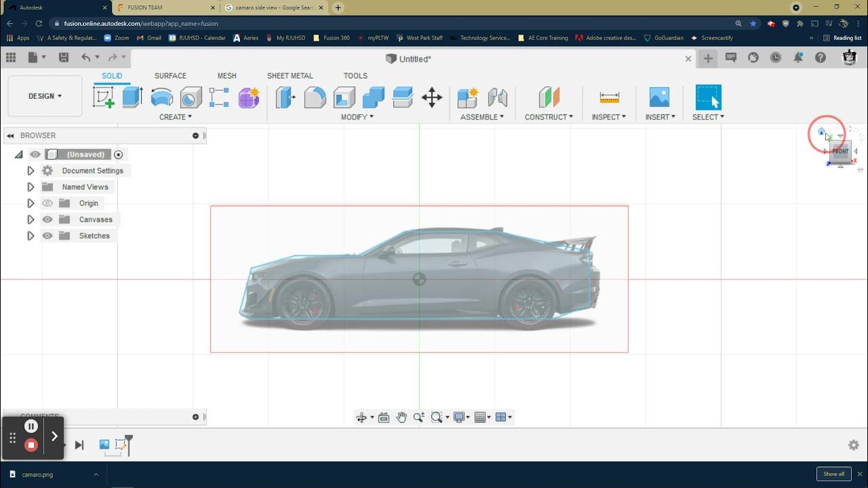
Task: Expand the Document Settings node
Action: click(31, 171)
